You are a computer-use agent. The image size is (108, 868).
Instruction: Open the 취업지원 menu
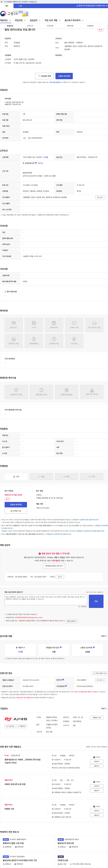20,20
